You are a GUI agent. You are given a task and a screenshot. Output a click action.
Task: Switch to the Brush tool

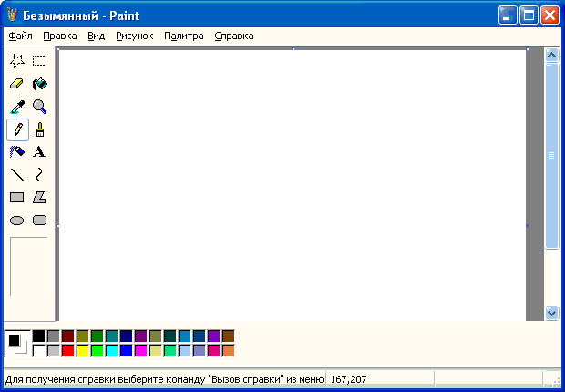pyautogui.click(x=39, y=129)
